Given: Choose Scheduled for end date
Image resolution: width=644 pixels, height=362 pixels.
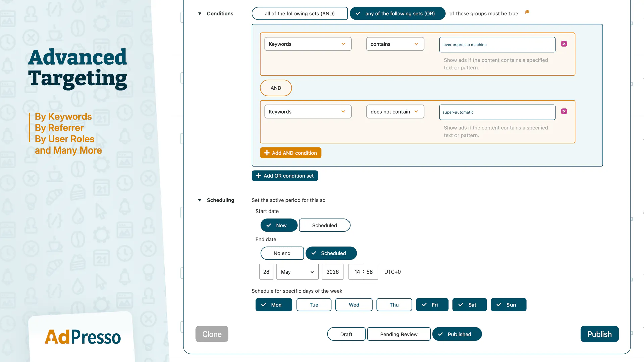Looking at the screenshot, I should click(x=331, y=253).
